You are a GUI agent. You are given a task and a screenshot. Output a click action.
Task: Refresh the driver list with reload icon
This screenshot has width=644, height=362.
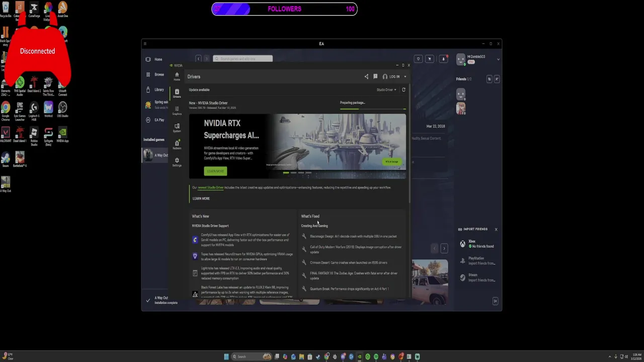coord(404,89)
